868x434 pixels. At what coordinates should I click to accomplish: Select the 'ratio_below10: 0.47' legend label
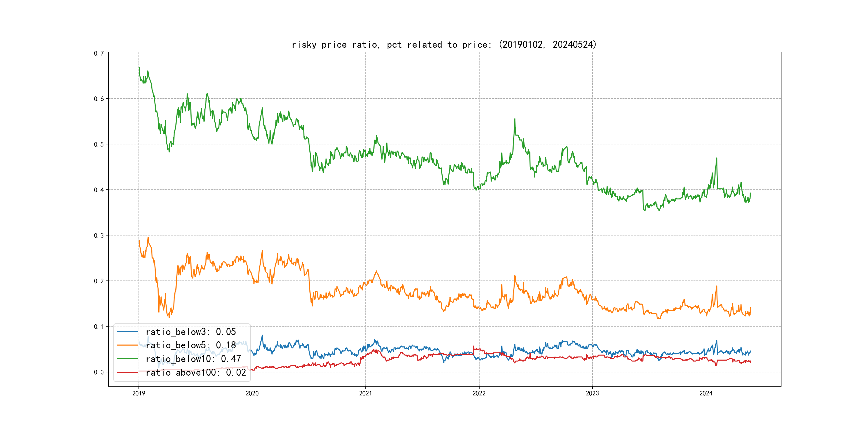point(193,359)
